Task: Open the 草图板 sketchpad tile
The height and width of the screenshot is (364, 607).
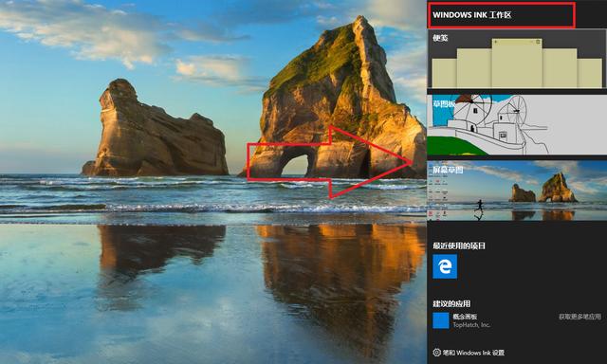Action: point(517,125)
